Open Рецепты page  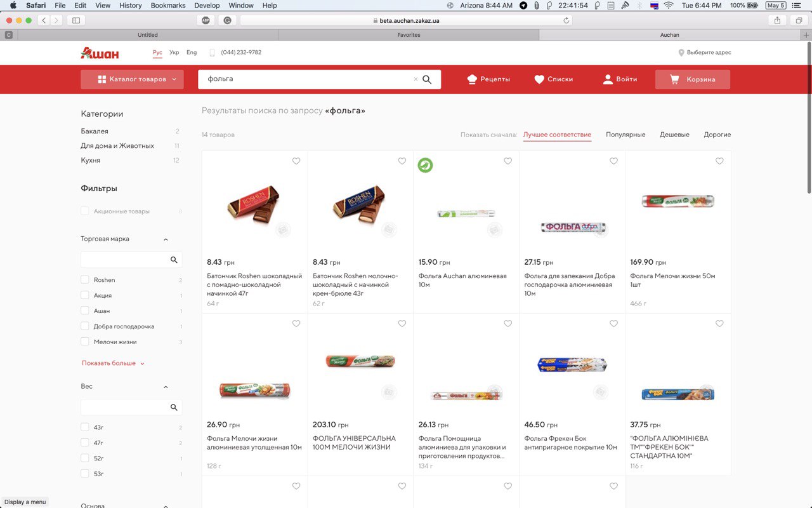pyautogui.click(x=488, y=79)
